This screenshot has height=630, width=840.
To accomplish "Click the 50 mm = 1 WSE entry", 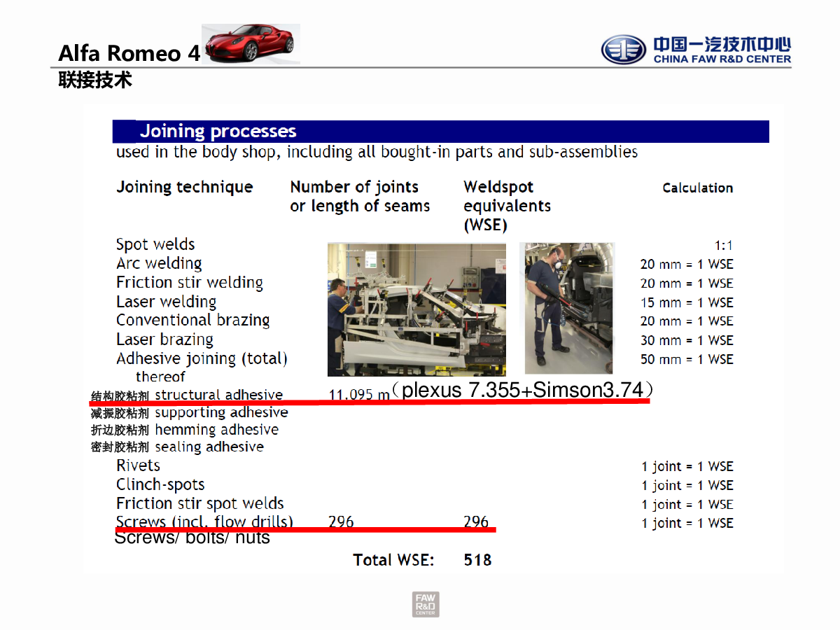I will click(x=687, y=359).
